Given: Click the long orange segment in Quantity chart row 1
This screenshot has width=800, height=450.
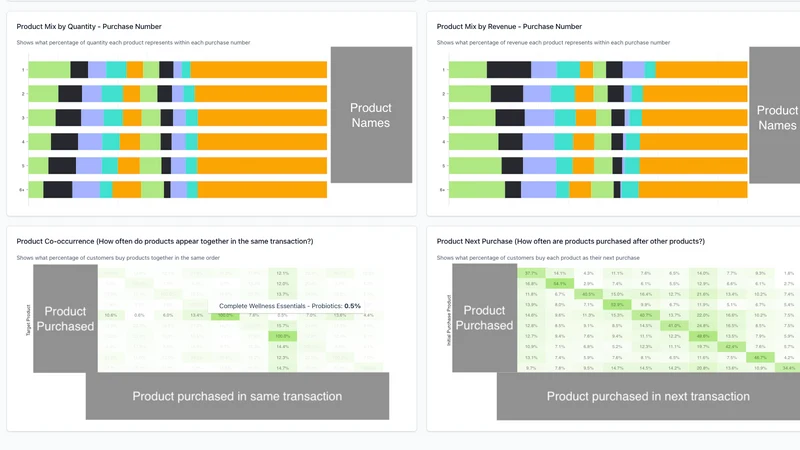Looking at the screenshot, I should click(x=259, y=70).
